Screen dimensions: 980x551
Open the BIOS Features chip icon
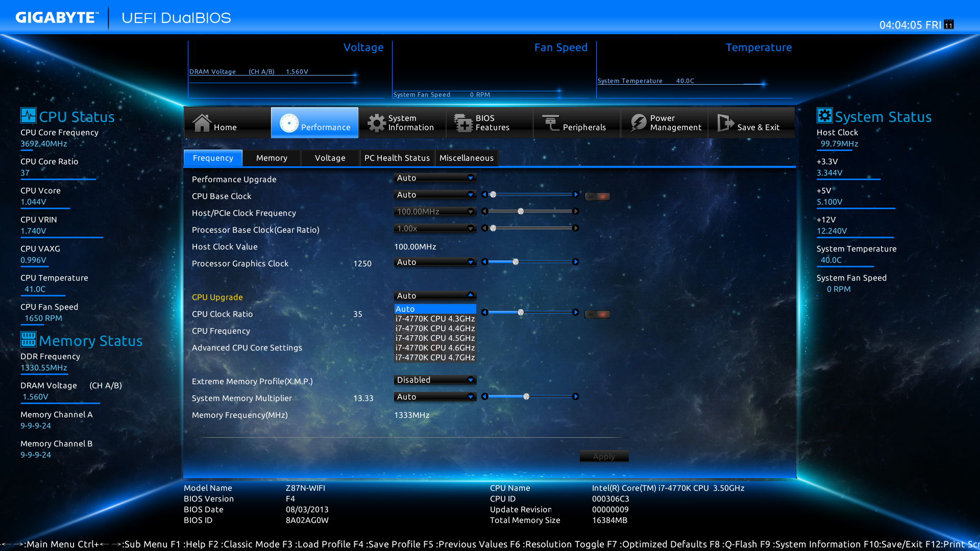(x=463, y=123)
